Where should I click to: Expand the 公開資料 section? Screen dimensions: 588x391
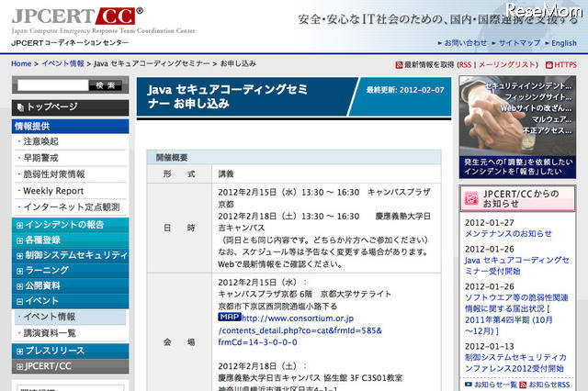pos(19,286)
